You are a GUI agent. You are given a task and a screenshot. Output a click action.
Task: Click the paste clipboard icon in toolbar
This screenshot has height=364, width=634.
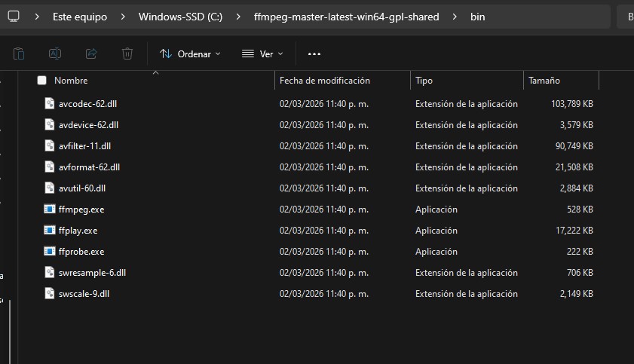[x=19, y=54]
